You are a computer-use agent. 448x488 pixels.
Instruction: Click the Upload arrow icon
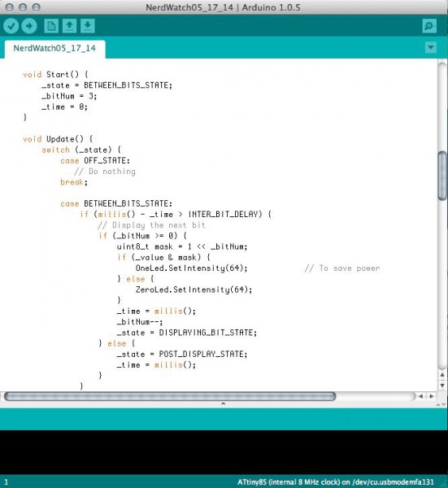click(29, 26)
